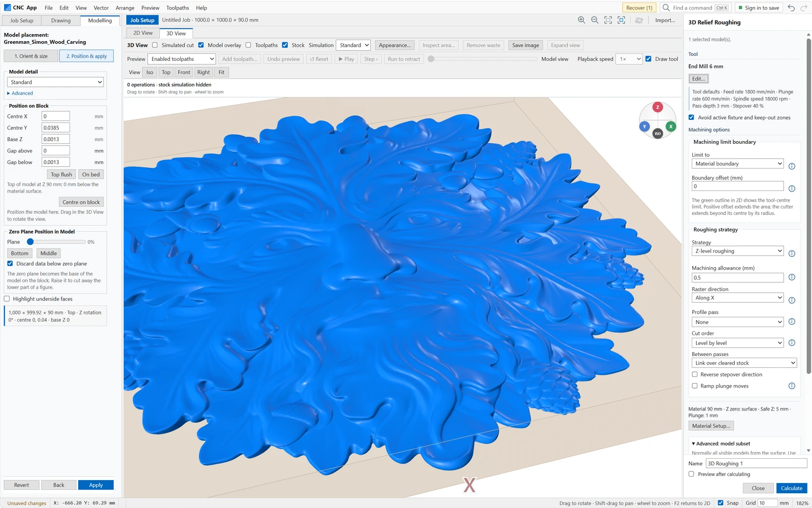812x508 pixels.
Task: Click the zoom out magnifier icon
Action: point(595,20)
